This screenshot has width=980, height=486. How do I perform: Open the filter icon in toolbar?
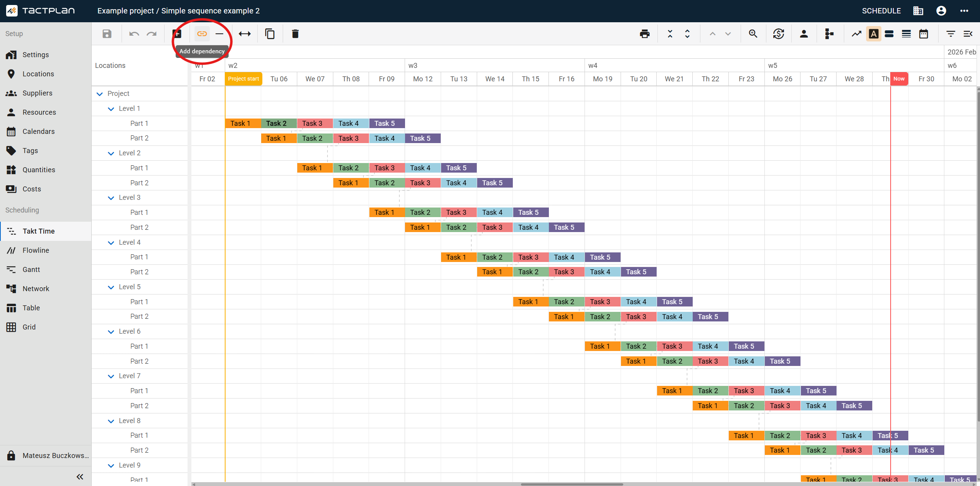tap(951, 34)
